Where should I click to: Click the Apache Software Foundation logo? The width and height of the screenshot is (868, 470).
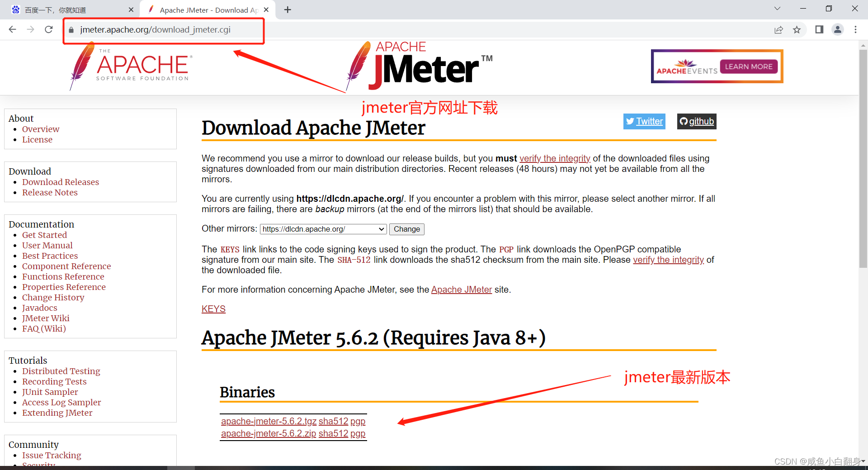coord(132,66)
